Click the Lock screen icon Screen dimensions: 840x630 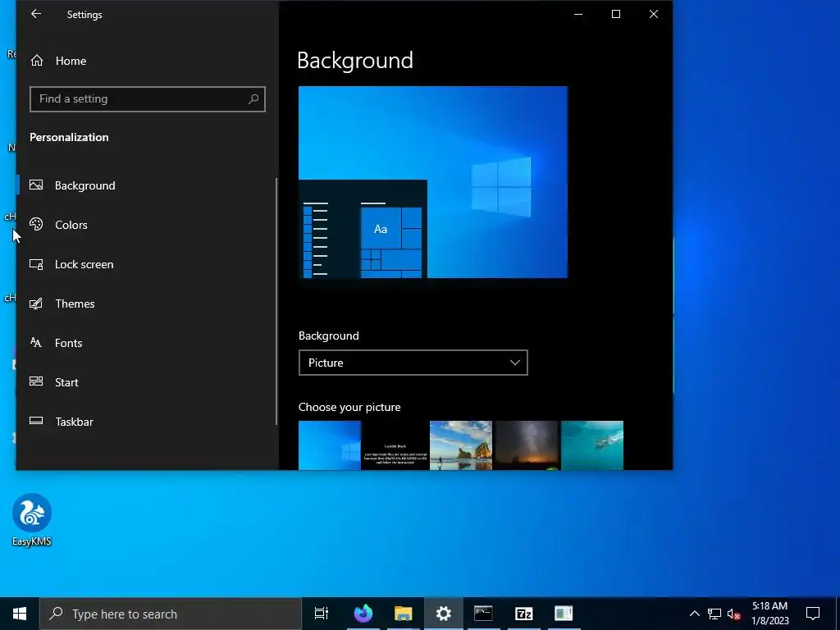[x=36, y=264]
